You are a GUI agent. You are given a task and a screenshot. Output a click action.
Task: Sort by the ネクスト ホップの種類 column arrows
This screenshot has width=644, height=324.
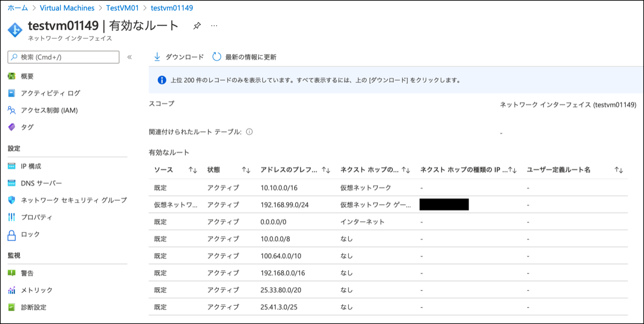point(406,170)
